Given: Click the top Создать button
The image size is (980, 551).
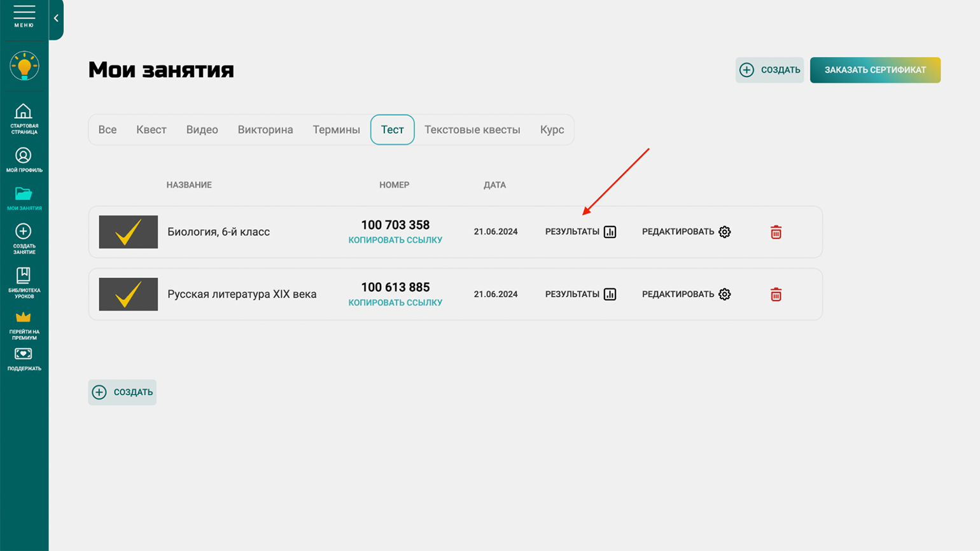Looking at the screenshot, I should [770, 70].
